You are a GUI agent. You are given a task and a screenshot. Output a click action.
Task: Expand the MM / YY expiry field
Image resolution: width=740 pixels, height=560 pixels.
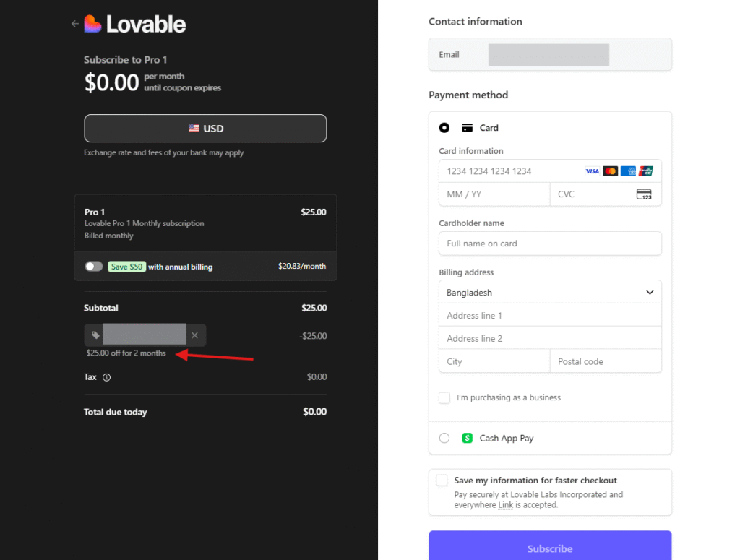tap(494, 194)
